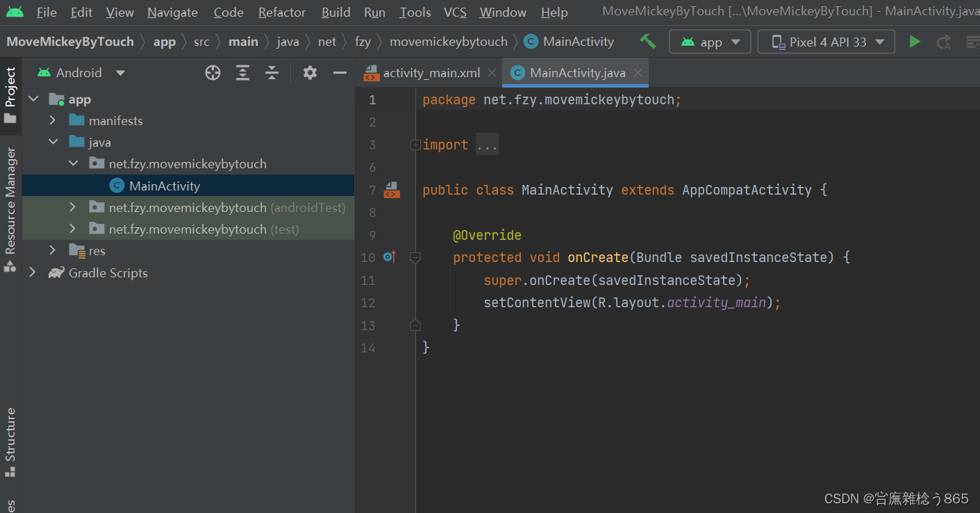Hide the Project tool window
Image resolution: width=980 pixels, height=513 pixels.
pyautogui.click(x=340, y=72)
